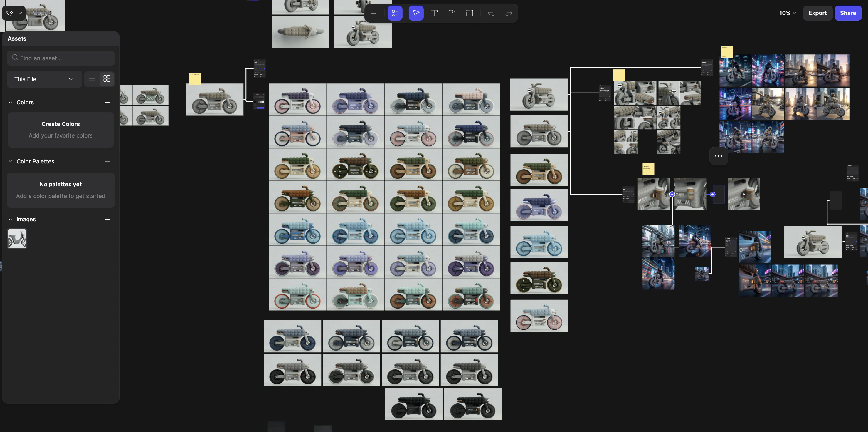Open the app logo menu chevron

[20, 13]
